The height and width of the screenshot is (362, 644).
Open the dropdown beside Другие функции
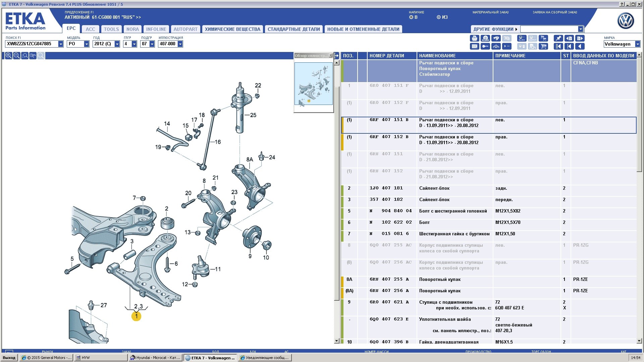581,29
